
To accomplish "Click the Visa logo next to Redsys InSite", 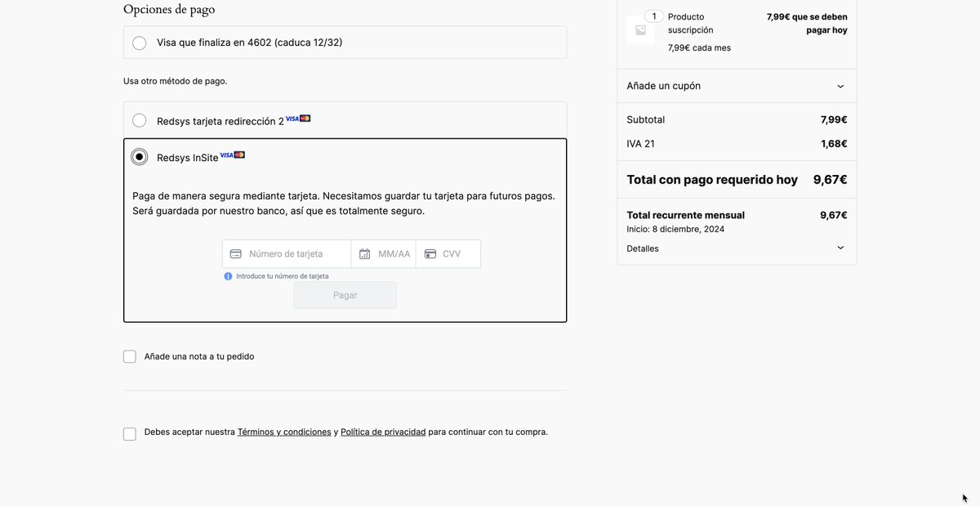I will click(228, 154).
